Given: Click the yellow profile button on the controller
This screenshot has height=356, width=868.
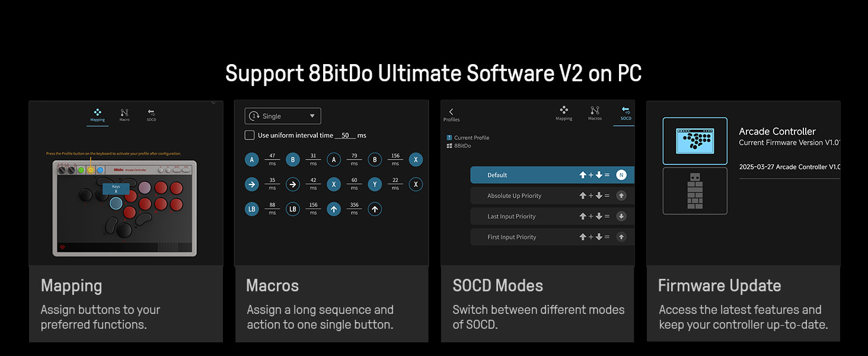Looking at the screenshot, I should point(91,170).
